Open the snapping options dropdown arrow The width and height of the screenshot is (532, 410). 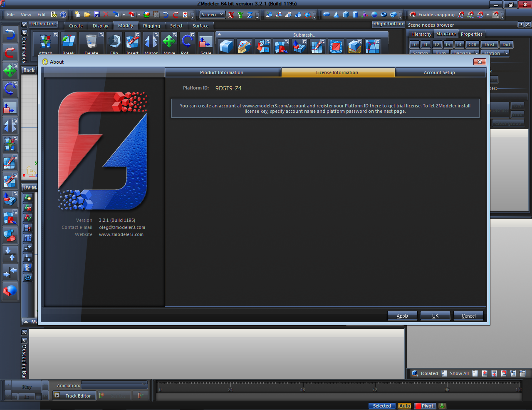pyautogui.click(x=487, y=15)
